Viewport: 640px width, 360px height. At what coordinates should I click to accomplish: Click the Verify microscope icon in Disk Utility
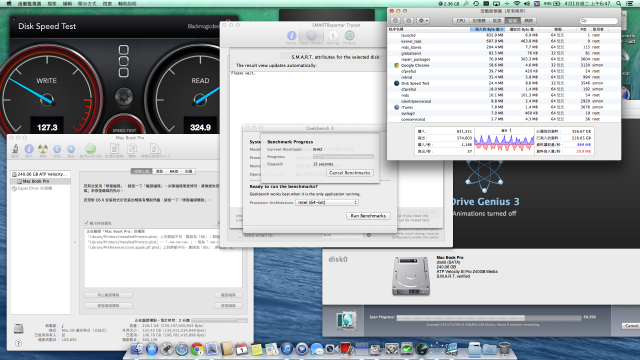point(16,150)
